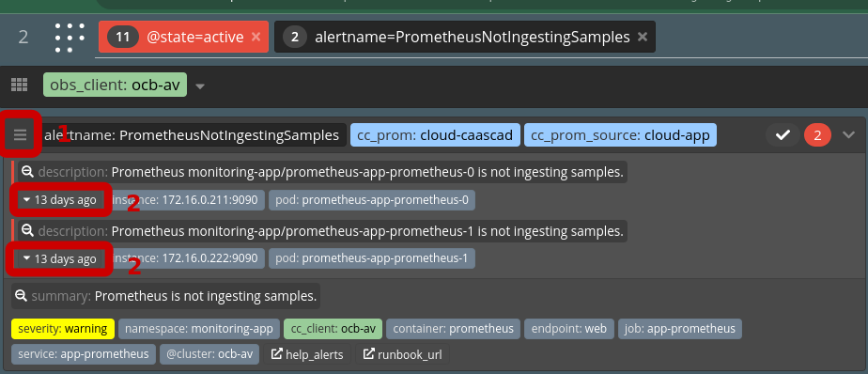The image size is (868, 374).
Task: Click summary text Prometheus is not ingesting samples
Action: tap(206, 296)
